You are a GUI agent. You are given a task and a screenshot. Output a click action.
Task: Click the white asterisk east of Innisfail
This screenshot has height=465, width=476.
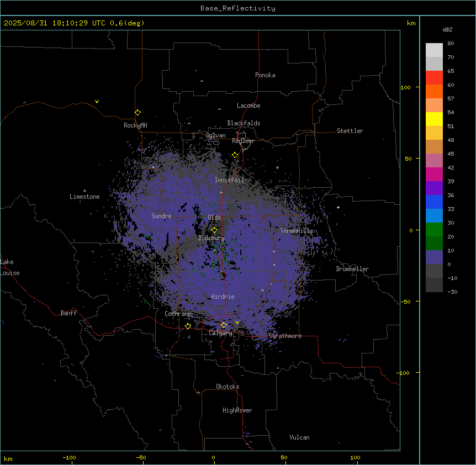(x=277, y=167)
